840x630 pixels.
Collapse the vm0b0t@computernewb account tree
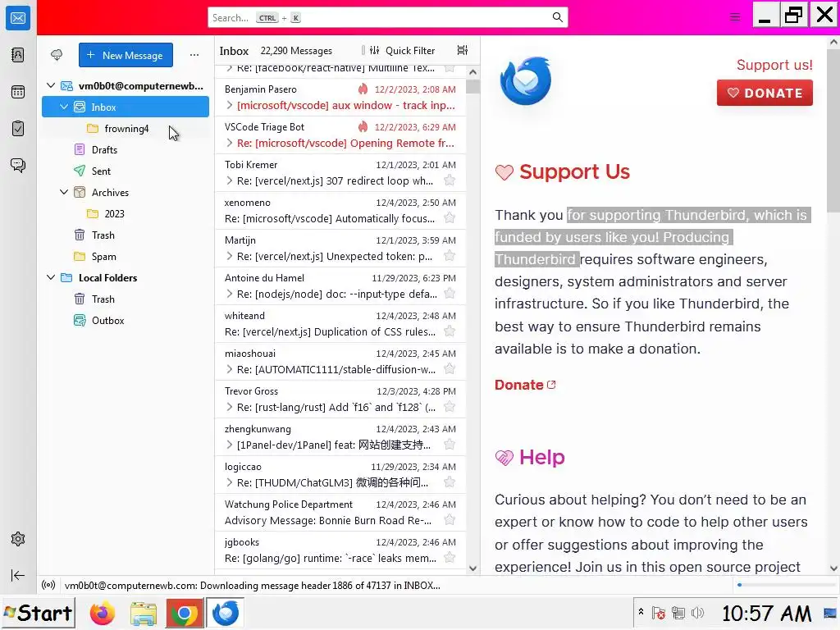(51, 85)
